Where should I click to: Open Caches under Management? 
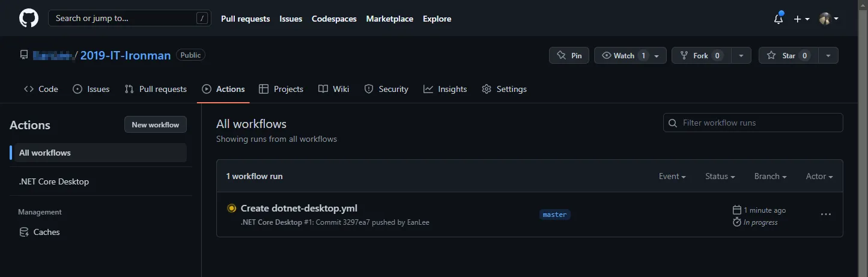click(x=46, y=232)
